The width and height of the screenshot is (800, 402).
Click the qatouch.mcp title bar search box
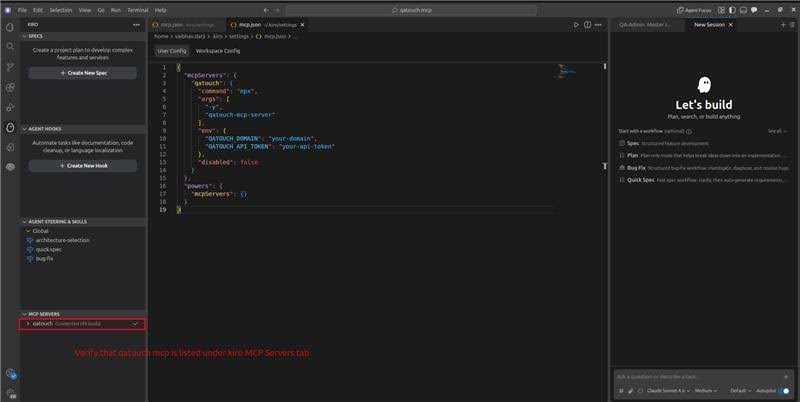tap(411, 10)
